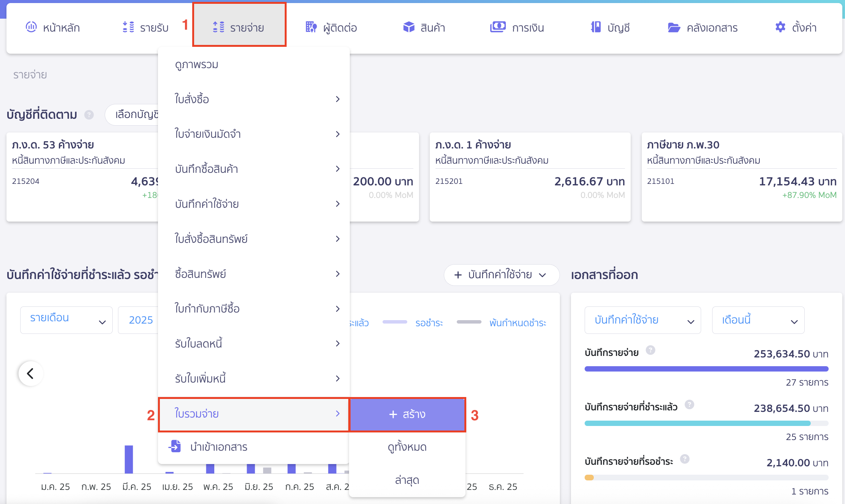Click the หน้าหลัก dashboard icon
Image resolution: width=845 pixels, height=504 pixels.
(x=31, y=27)
